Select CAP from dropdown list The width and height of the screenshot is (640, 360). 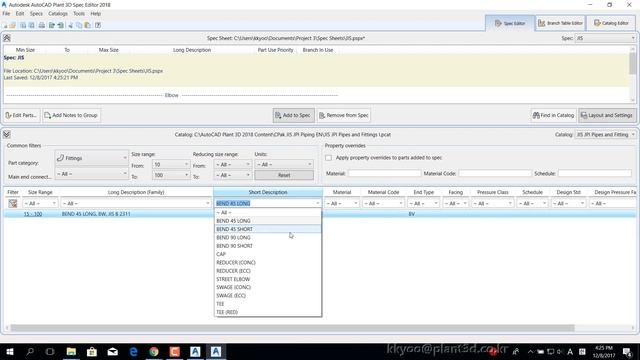coord(268,254)
